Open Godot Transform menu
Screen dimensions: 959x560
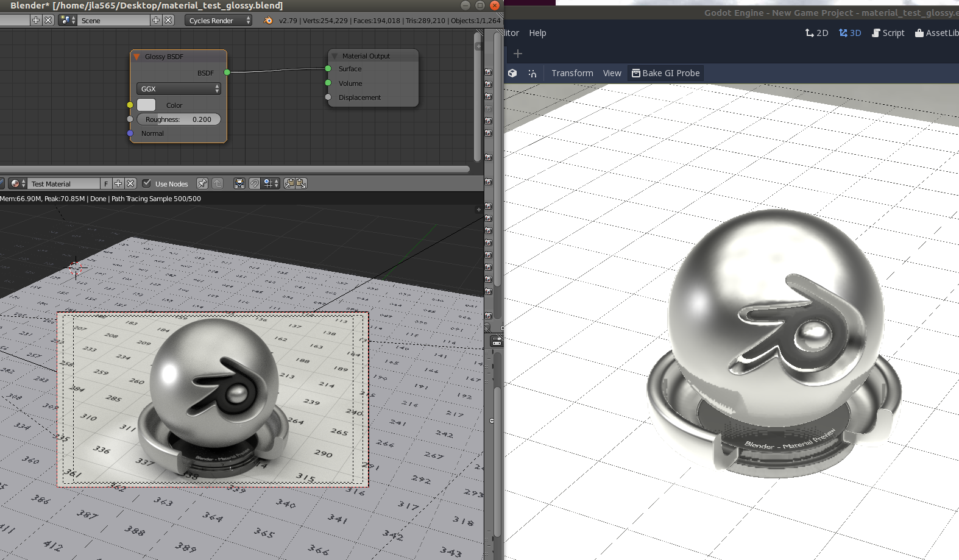[x=572, y=73]
